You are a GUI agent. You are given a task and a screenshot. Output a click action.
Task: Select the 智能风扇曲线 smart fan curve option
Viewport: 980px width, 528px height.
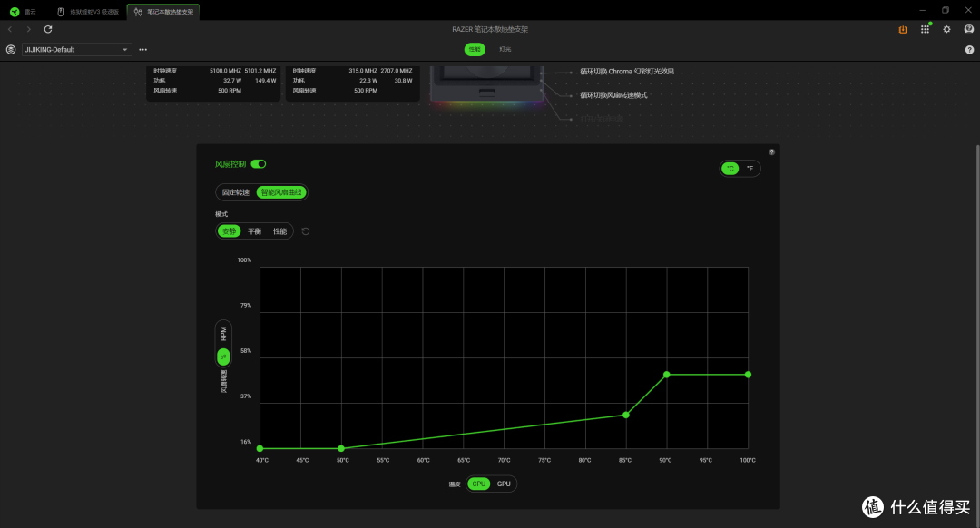(x=281, y=192)
